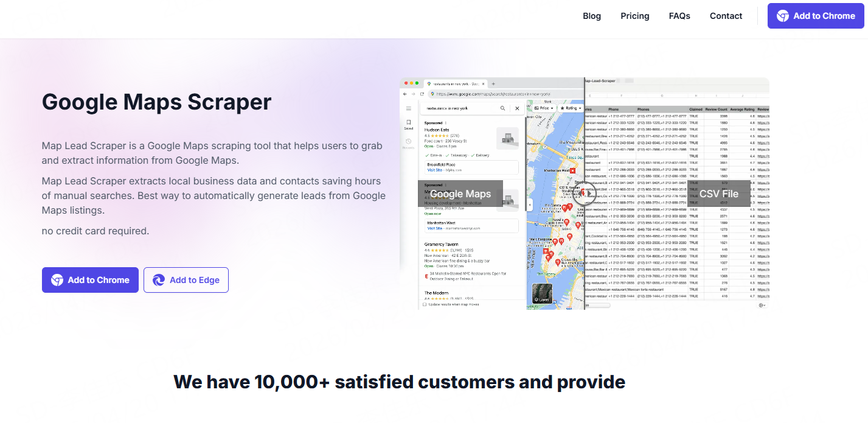Click the 'no credit card required.' text
868x423 pixels.
pyautogui.click(x=95, y=231)
